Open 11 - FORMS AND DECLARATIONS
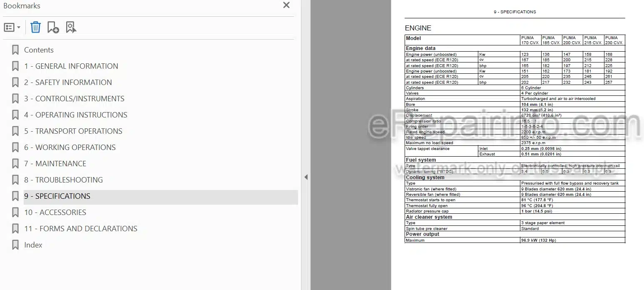Viewport: 644px width, 290px height. coord(81,229)
